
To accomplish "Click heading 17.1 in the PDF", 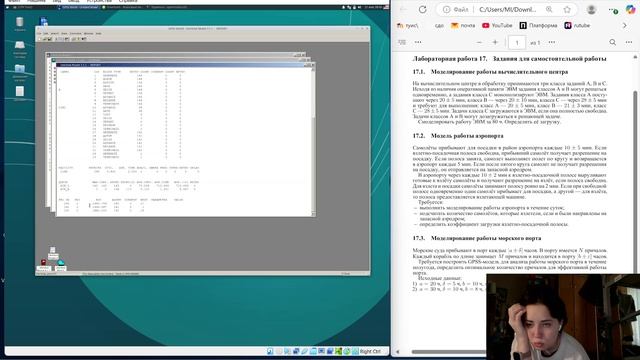I will coord(490,72).
